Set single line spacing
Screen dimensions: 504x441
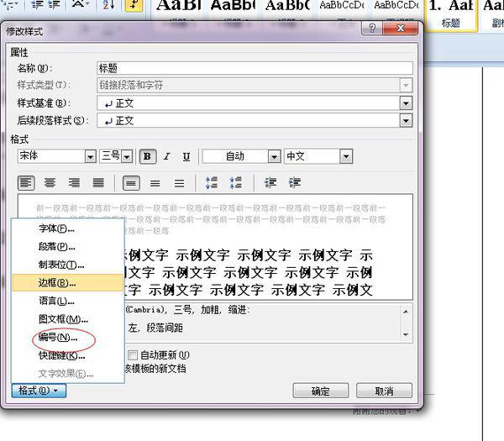(131, 183)
